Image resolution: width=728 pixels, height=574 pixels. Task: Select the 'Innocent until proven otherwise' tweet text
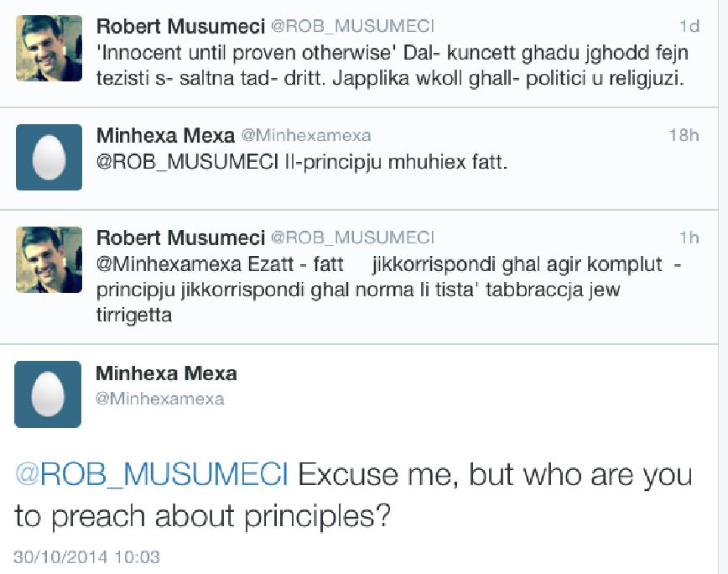392,67
